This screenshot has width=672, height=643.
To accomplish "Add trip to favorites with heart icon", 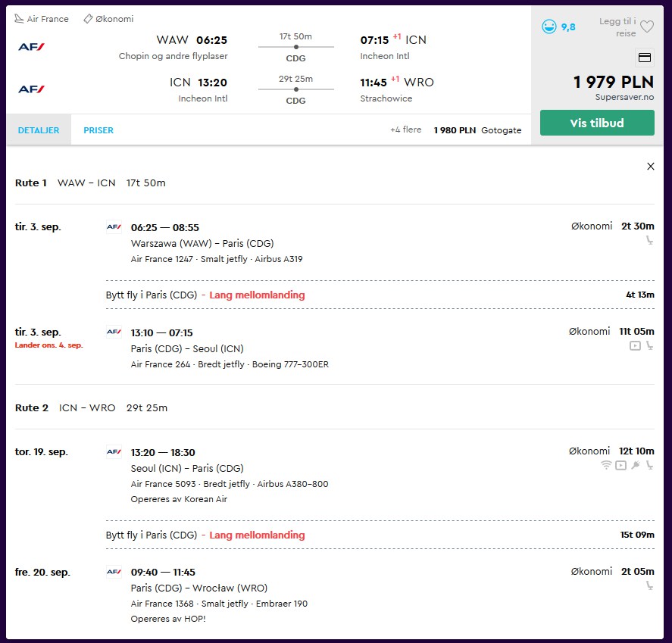I will tap(647, 27).
